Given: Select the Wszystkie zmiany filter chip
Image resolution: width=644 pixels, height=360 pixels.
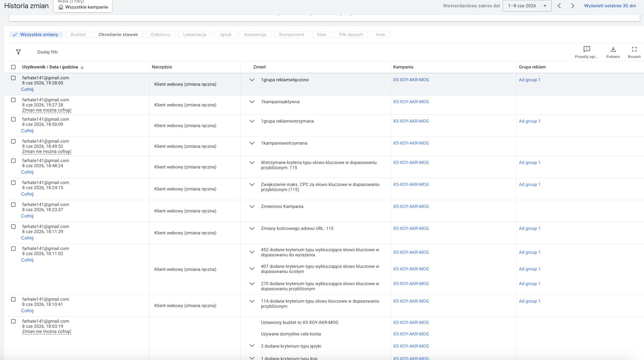Looking at the screenshot, I should coord(36,34).
